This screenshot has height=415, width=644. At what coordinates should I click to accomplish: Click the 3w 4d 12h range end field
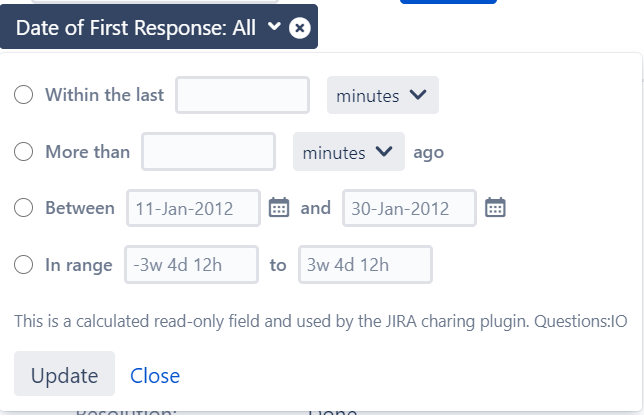[366, 265]
